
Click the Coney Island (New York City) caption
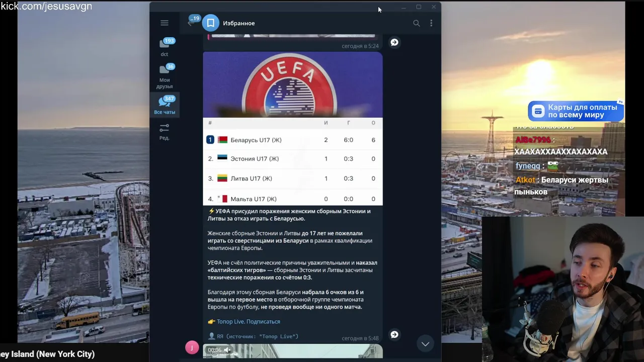(x=47, y=354)
